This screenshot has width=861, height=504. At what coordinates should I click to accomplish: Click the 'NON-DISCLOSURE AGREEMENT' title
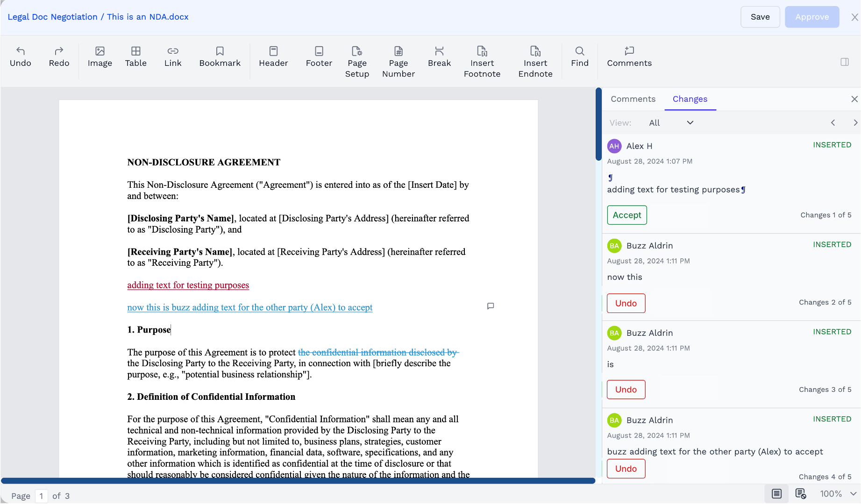(x=204, y=162)
